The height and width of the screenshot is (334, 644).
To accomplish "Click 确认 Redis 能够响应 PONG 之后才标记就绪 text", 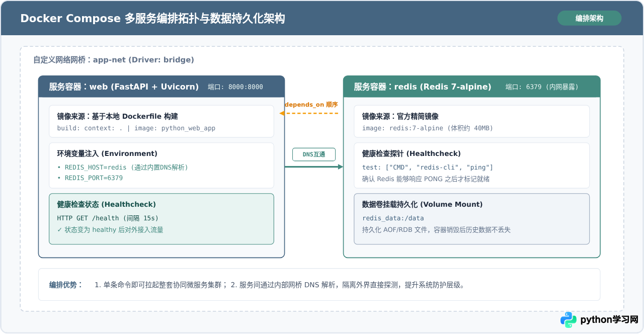I will 426,179.
